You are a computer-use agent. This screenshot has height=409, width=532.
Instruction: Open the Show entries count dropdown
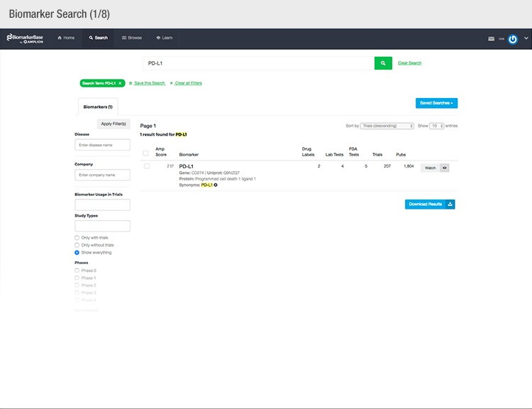tap(437, 126)
